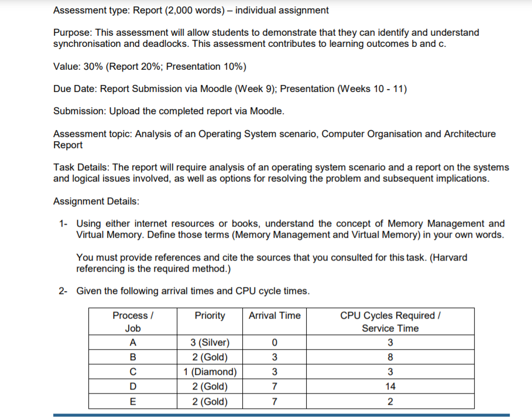Click priority cell '1 (Diamond)'

pyautogui.click(x=210, y=372)
